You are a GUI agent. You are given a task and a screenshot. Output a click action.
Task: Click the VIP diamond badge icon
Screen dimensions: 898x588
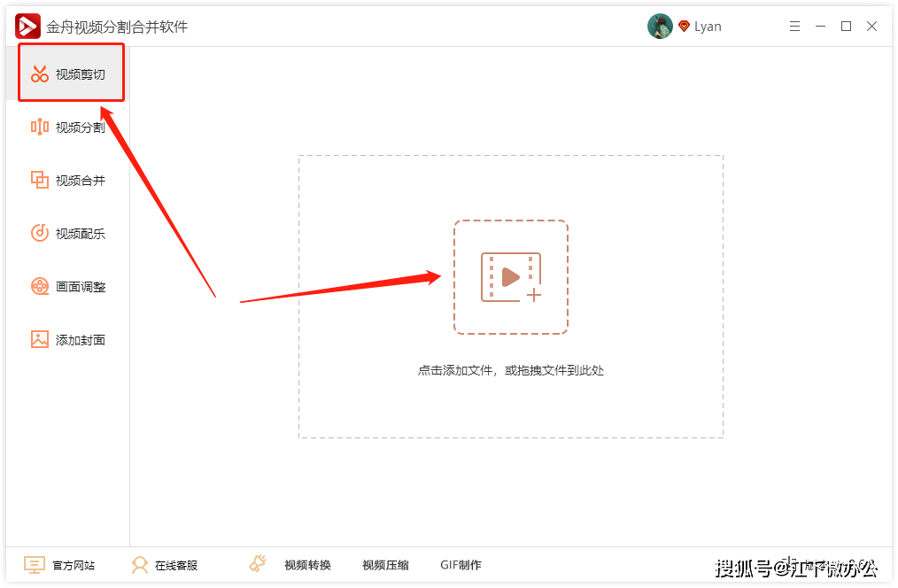coord(684,27)
